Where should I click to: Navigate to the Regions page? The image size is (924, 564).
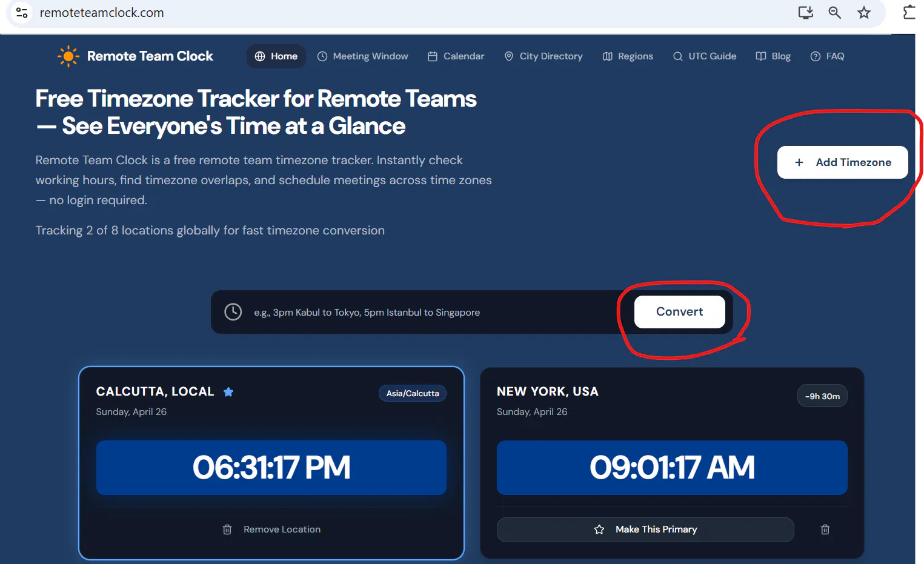point(628,56)
